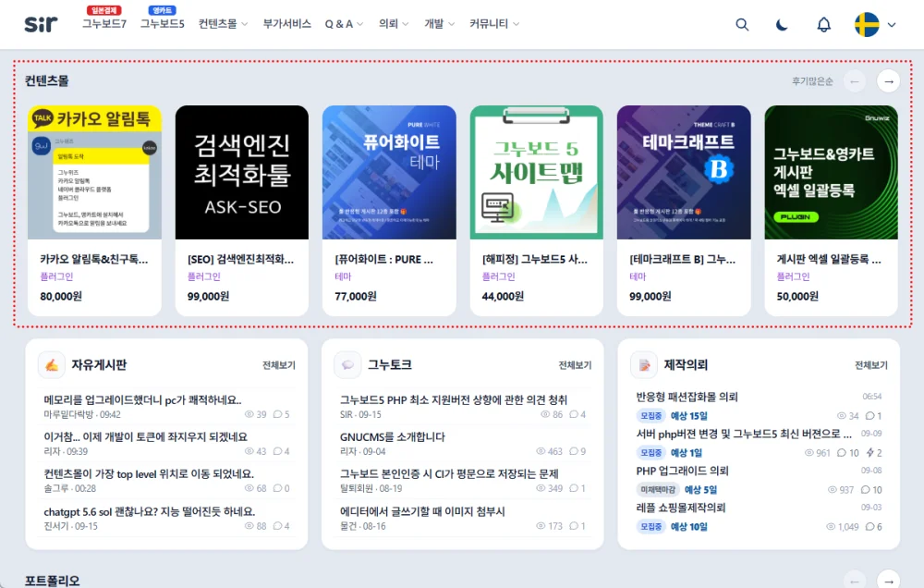924x588 pixels.
Task: Click the 44,000원 price
Action: [503, 296]
